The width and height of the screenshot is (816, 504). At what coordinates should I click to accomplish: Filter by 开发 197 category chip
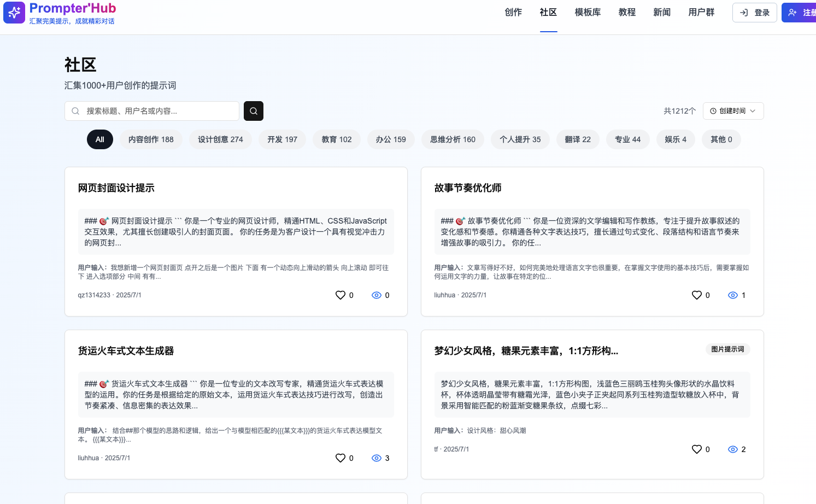coord(282,139)
